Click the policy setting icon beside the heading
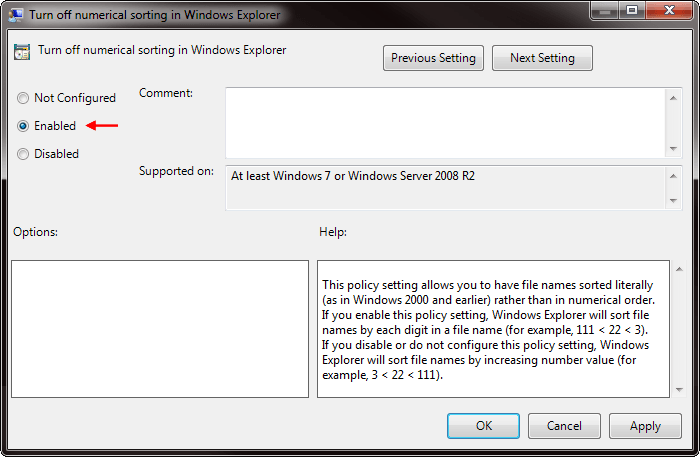 [21, 52]
